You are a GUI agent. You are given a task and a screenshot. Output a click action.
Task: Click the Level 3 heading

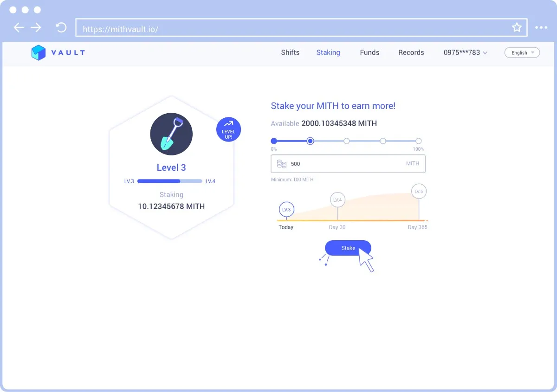[171, 167]
